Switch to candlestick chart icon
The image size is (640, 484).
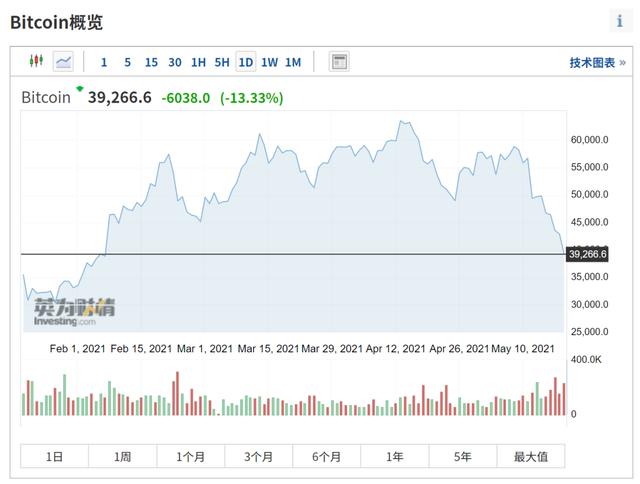point(36,61)
